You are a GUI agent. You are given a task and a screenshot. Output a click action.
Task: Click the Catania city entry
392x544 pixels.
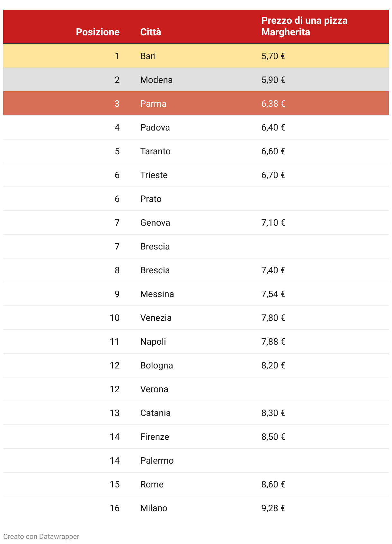155,413
